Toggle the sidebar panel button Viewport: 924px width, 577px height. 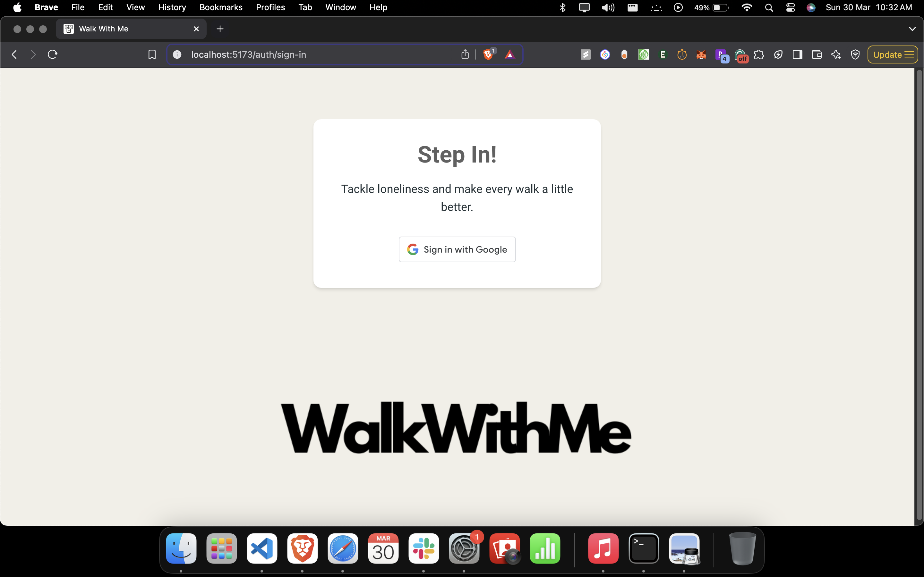797,54
